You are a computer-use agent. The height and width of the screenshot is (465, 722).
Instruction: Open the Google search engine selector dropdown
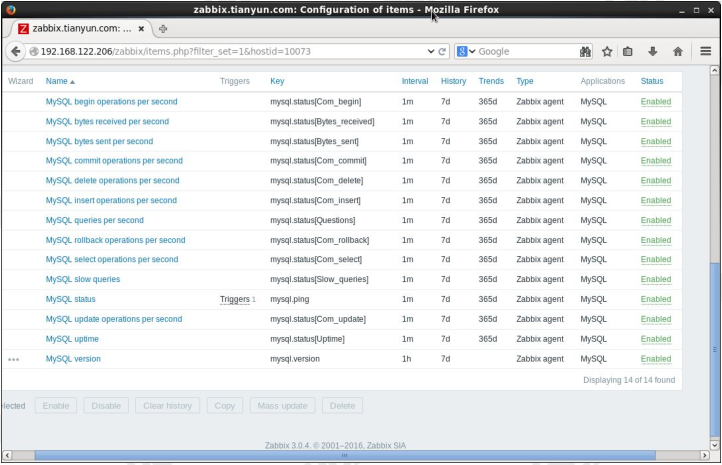coord(466,52)
